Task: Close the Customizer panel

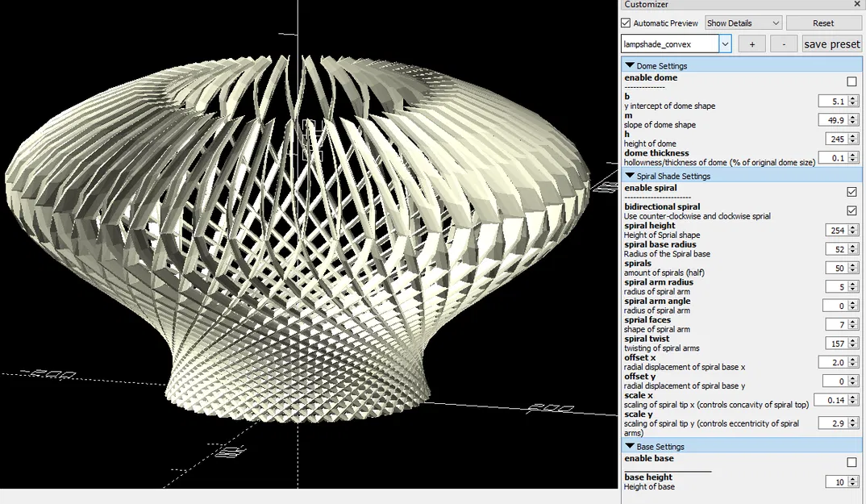Action: click(858, 5)
